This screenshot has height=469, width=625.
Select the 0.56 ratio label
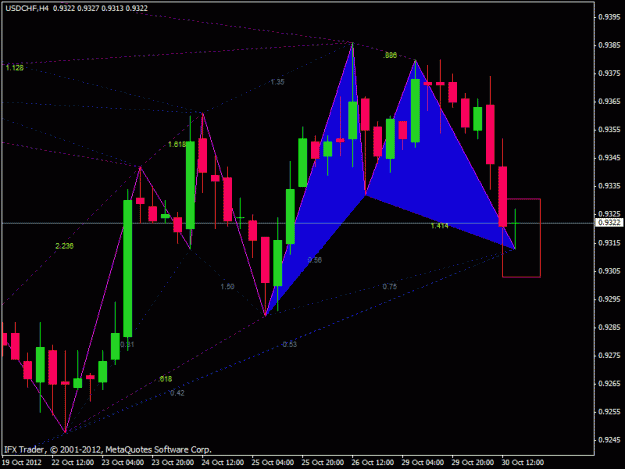tap(314, 260)
